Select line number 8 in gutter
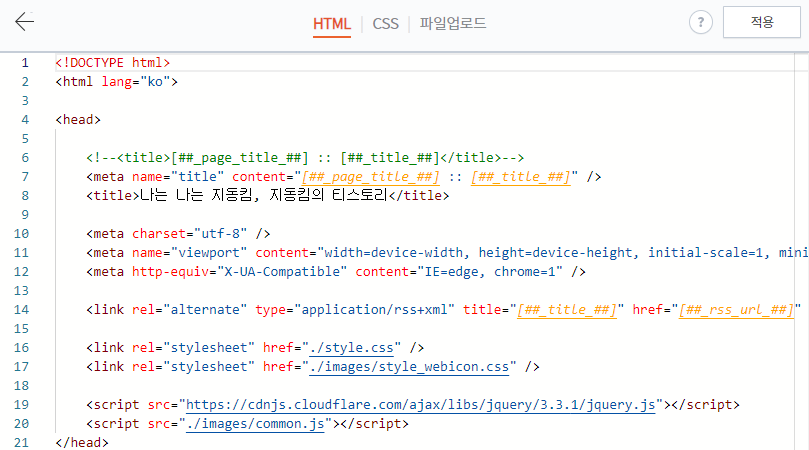Image resolution: width=809 pixels, height=450 pixels. click(25, 196)
